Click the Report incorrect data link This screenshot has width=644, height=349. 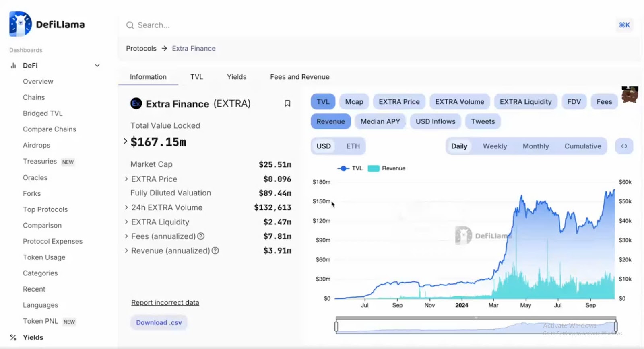pyautogui.click(x=165, y=302)
